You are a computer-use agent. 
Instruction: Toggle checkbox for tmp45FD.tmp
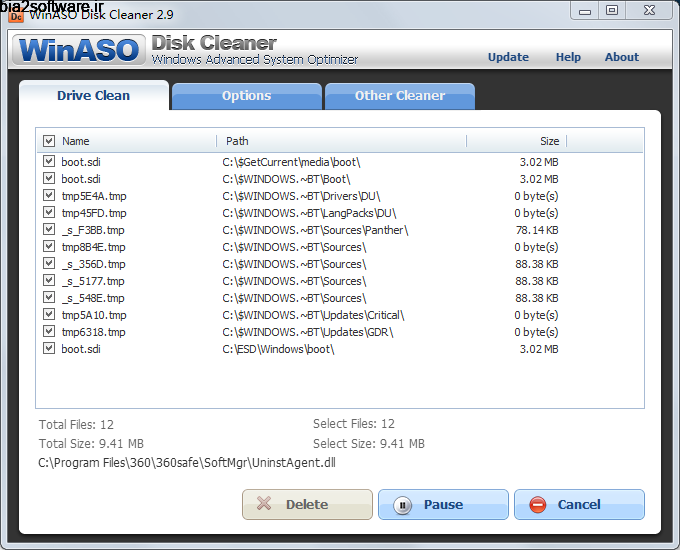(49, 212)
